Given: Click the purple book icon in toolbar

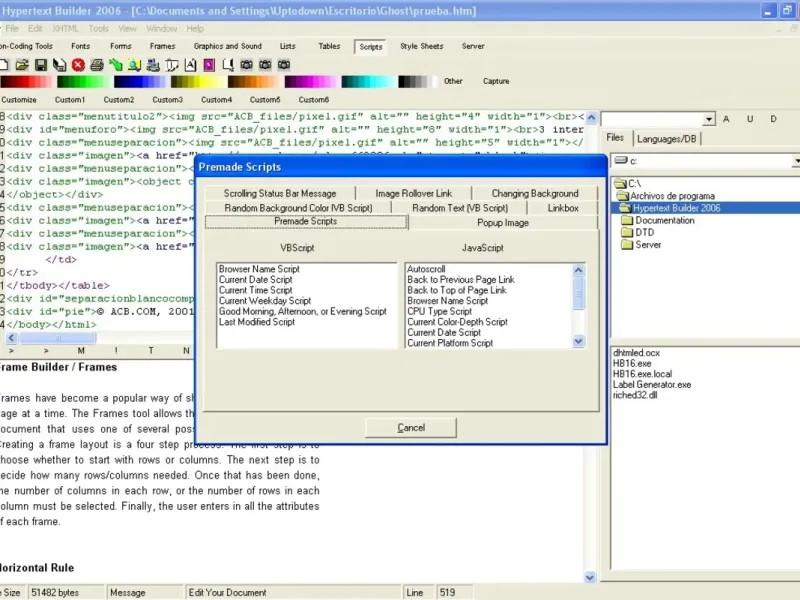Looking at the screenshot, I should (209, 64).
